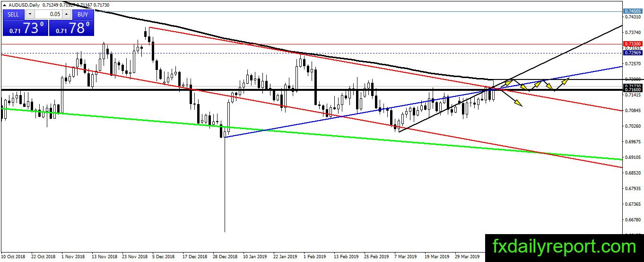Click the 0.69105 price scale value
Screen dimensions: 644x262
[x=633, y=157]
